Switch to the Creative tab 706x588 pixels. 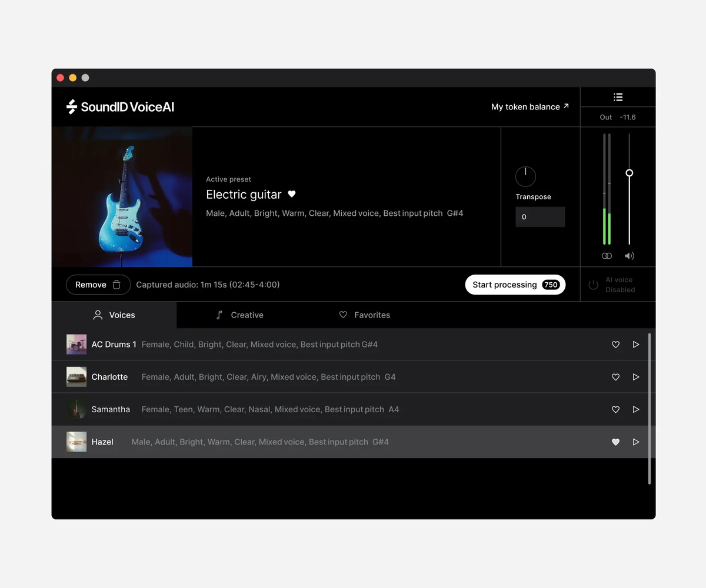pyautogui.click(x=239, y=315)
